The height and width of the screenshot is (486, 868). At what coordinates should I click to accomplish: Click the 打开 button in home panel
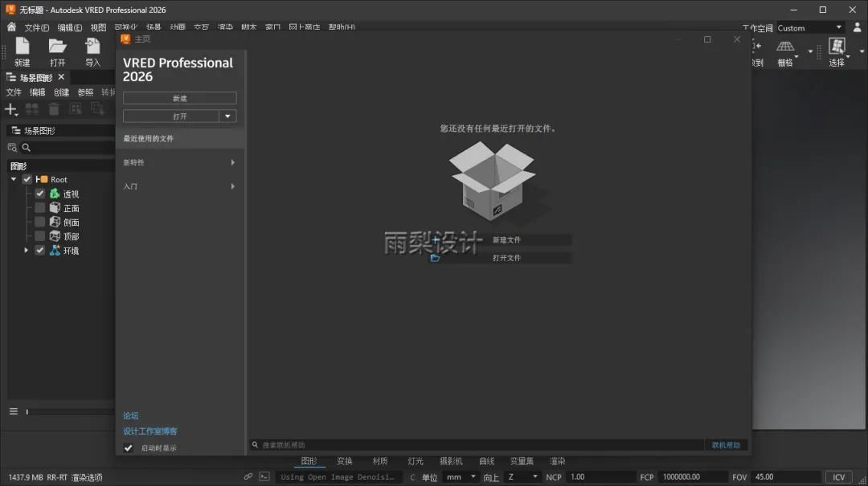click(171, 116)
